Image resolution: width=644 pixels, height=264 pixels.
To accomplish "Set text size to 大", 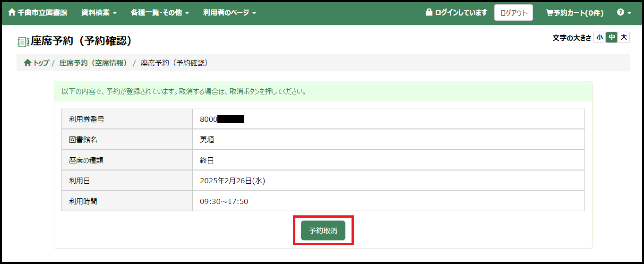I will pyautogui.click(x=624, y=38).
